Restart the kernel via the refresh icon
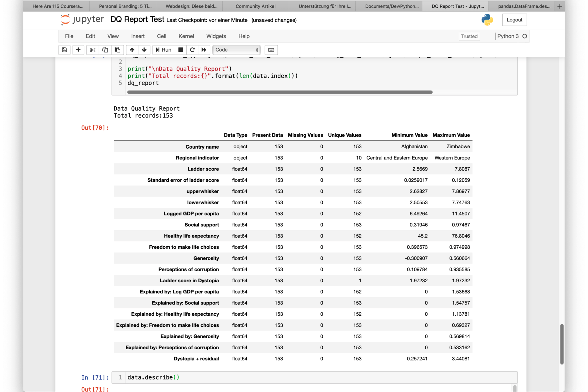The image size is (588, 392). (x=192, y=50)
